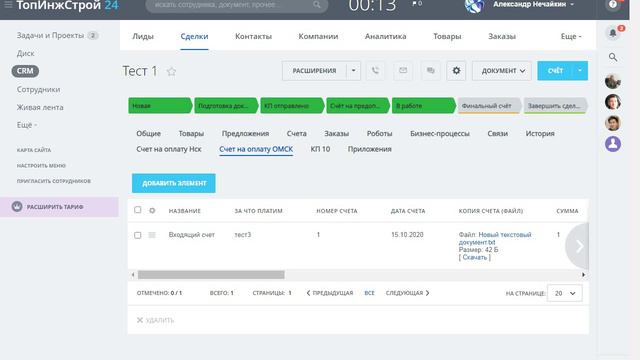Open the notifications bell icon

tap(613, 33)
